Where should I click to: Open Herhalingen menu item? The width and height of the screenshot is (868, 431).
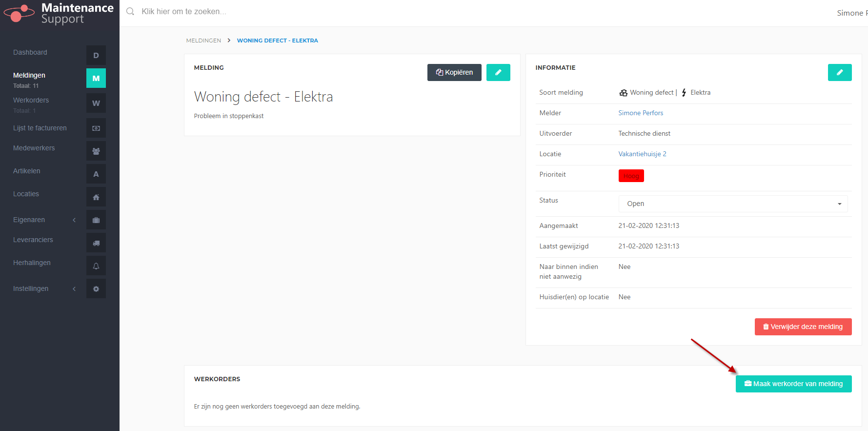tap(32, 263)
